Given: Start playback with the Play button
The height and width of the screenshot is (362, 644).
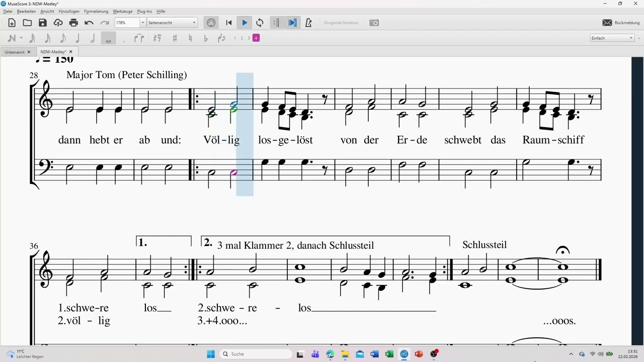Looking at the screenshot, I should click(245, 23).
